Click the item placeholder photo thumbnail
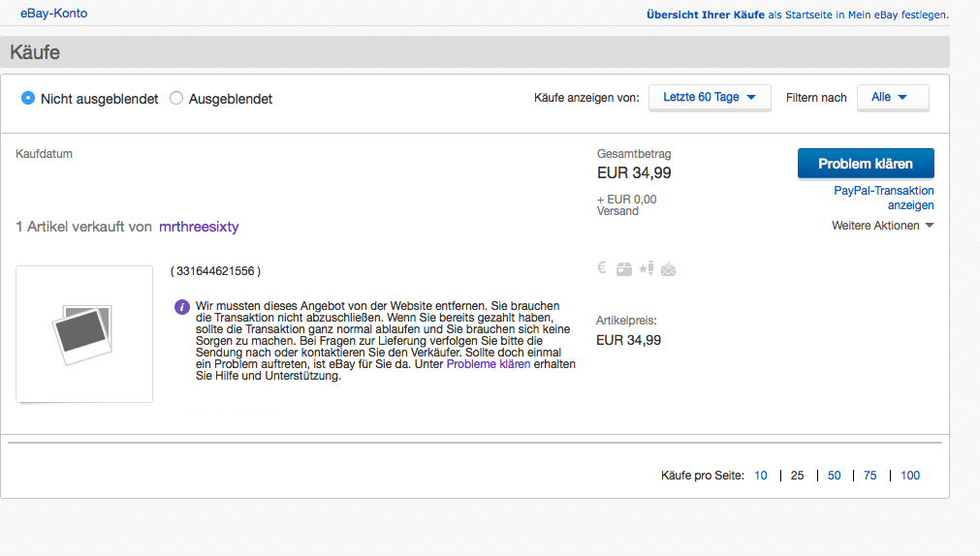Viewport: 980px width, 556px height. 84,333
